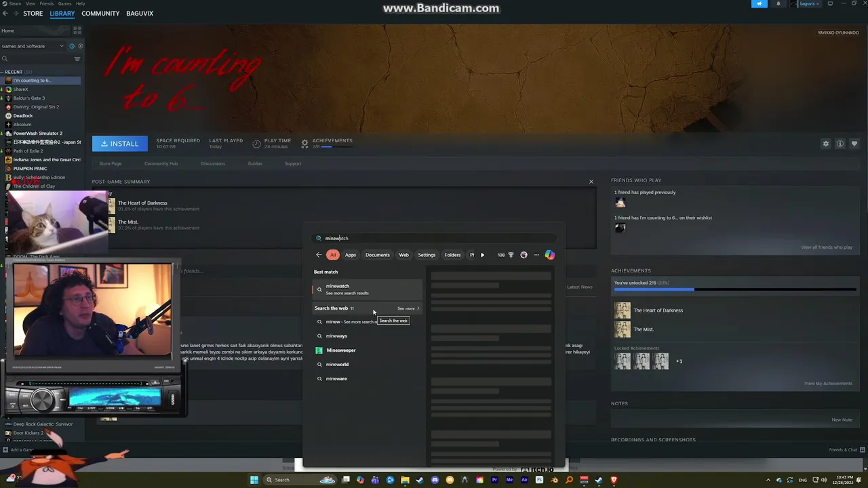
Task: Click the blue INSTALL button
Action: tap(119, 144)
